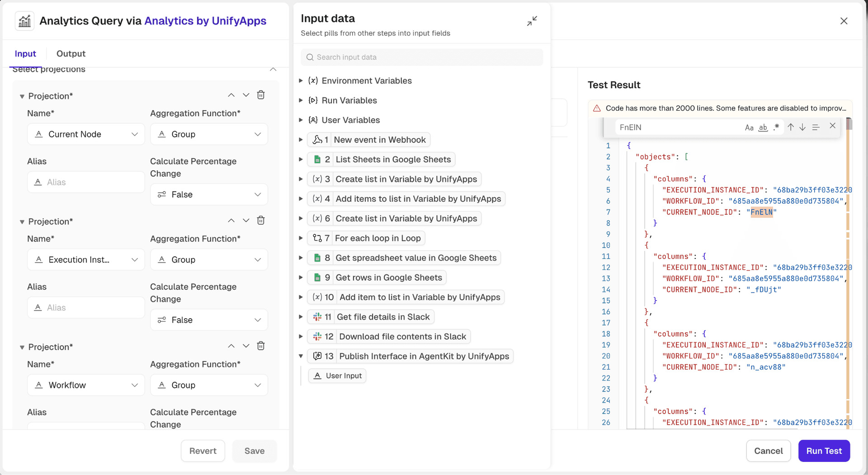
Task: Expand the Environment Variables tree item
Action: [x=301, y=81]
